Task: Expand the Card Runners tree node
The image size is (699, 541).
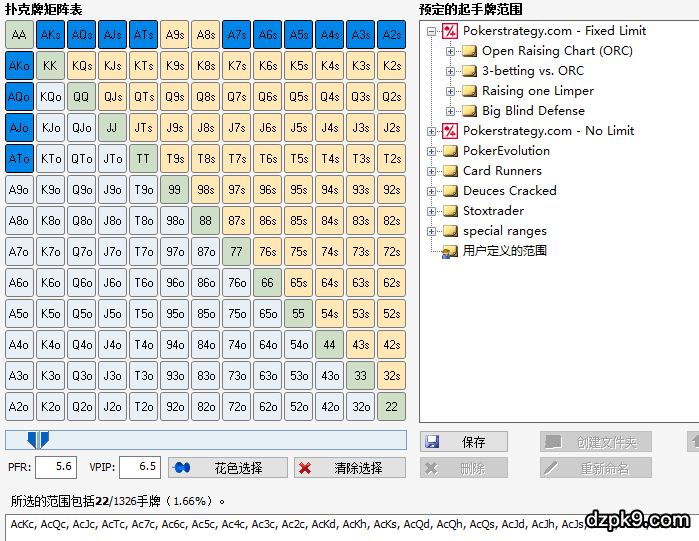Action: click(431, 171)
